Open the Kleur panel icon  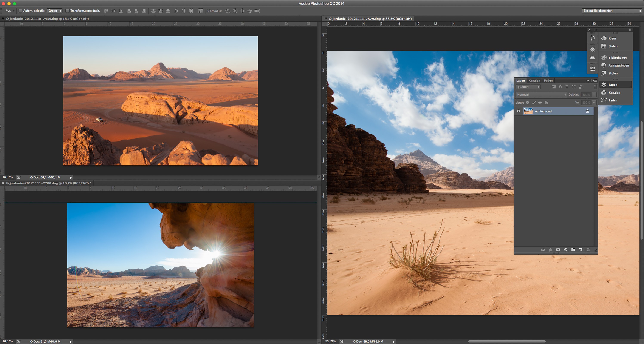tap(604, 38)
